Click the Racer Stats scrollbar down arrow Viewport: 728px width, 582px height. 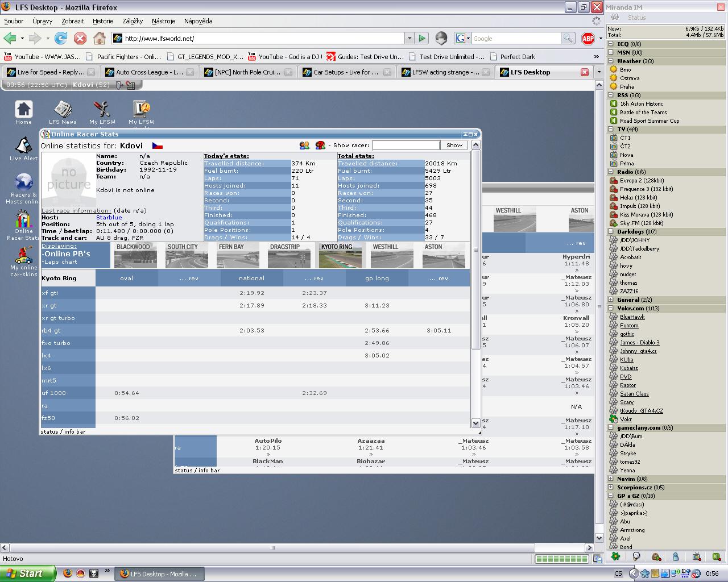(x=476, y=423)
